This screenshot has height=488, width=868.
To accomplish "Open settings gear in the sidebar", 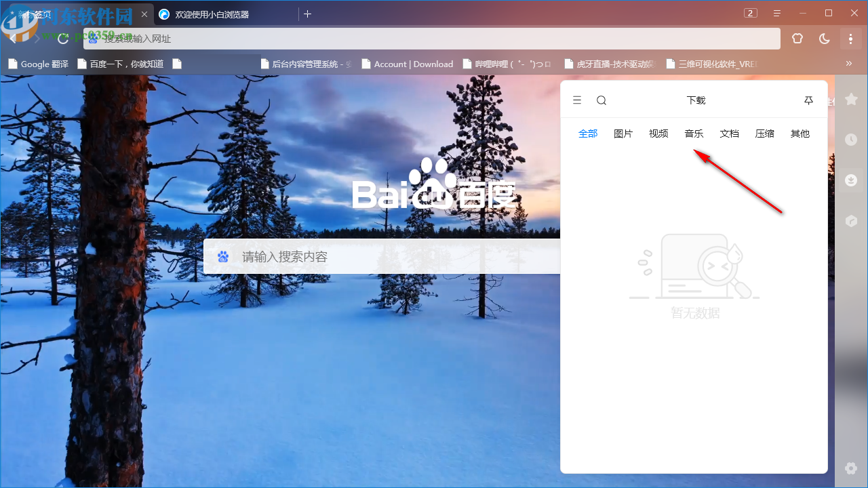I will point(851,468).
